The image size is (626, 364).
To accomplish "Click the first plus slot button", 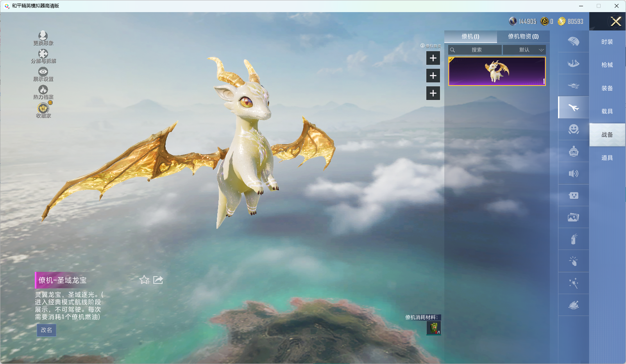I will click(433, 58).
